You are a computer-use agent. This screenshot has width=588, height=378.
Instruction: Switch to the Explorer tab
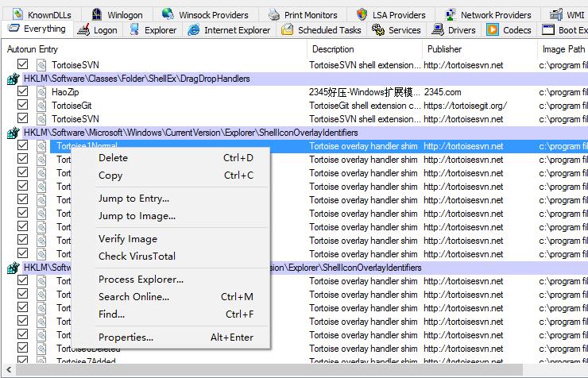click(x=153, y=29)
